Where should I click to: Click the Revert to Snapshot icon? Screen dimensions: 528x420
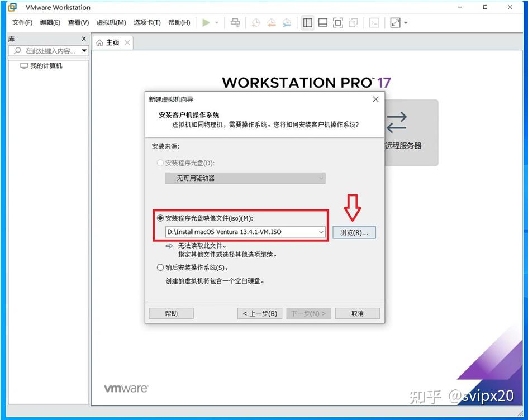[272, 22]
